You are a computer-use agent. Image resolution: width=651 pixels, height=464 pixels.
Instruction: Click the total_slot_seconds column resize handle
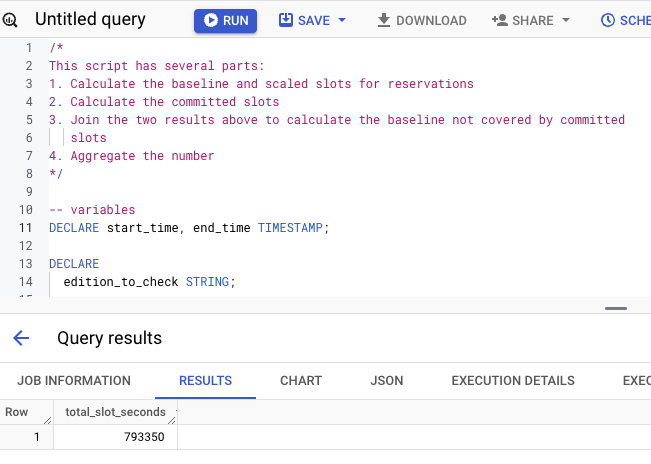coord(171,420)
